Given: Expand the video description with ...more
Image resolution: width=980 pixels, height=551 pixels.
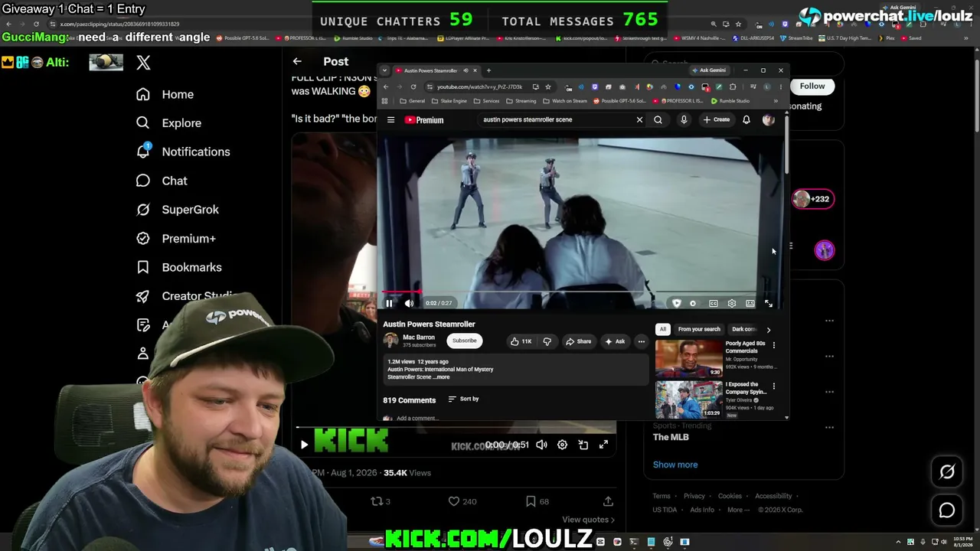Looking at the screenshot, I should tap(443, 377).
